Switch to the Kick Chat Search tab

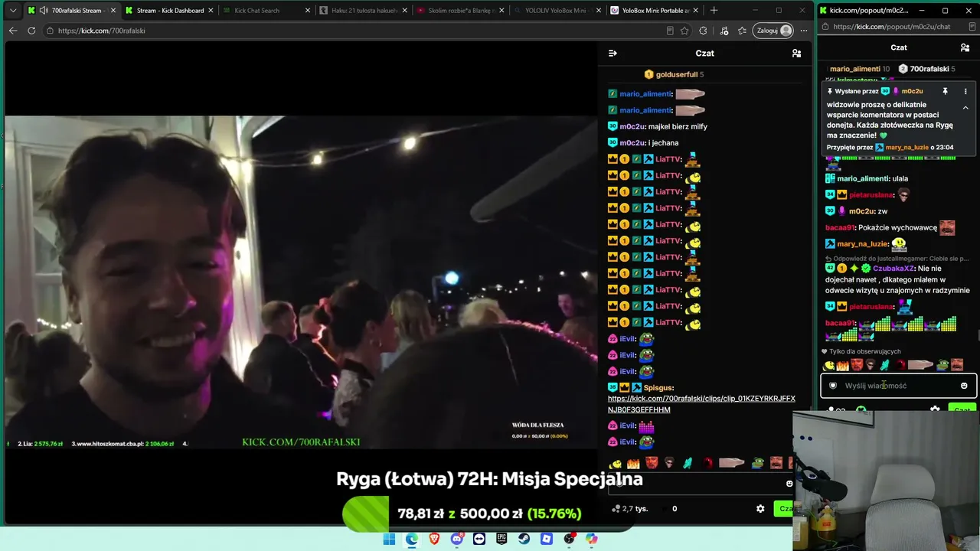pyautogui.click(x=266, y=11)
